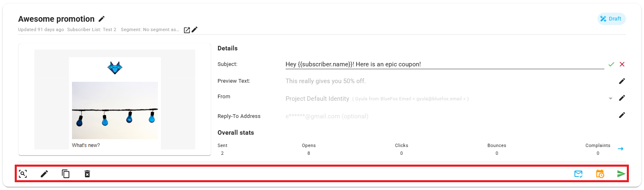Click the Draft status badge
This screenshot has width=644, height=190.
pos(611,19)
